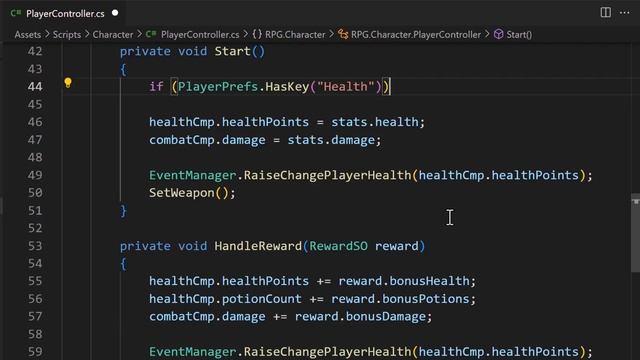The height and width of the screenshot is (360, 640).
Task: Click the namespace braces icon in breadcrumbs
Action: (257, 34)
